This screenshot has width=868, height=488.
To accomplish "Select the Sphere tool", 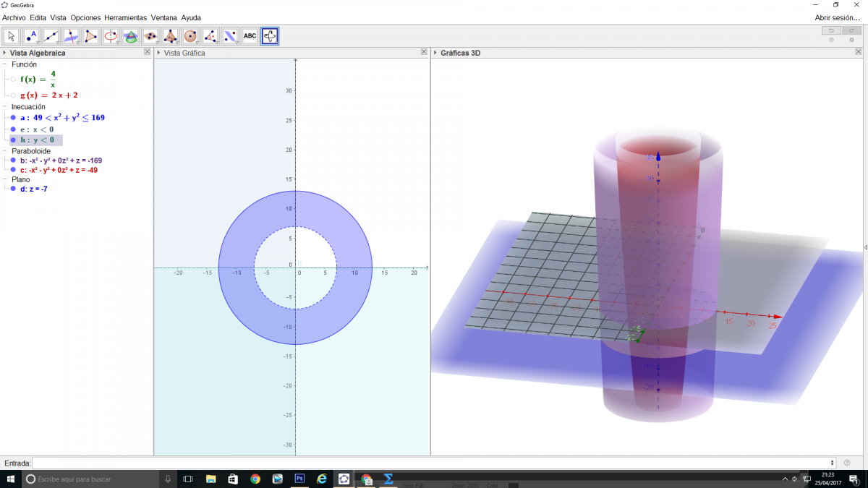I will click(190, 35).
